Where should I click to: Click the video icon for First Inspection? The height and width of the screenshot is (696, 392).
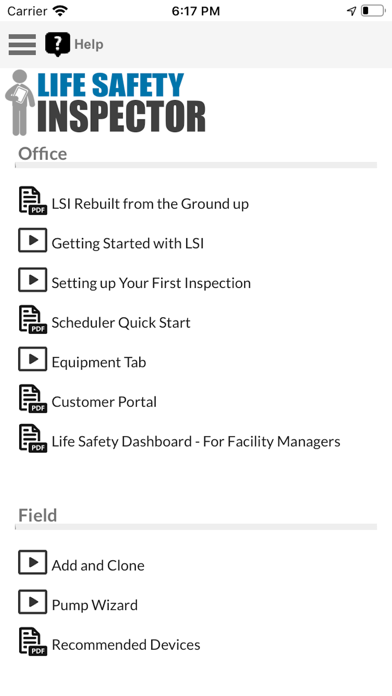(32, 280)
